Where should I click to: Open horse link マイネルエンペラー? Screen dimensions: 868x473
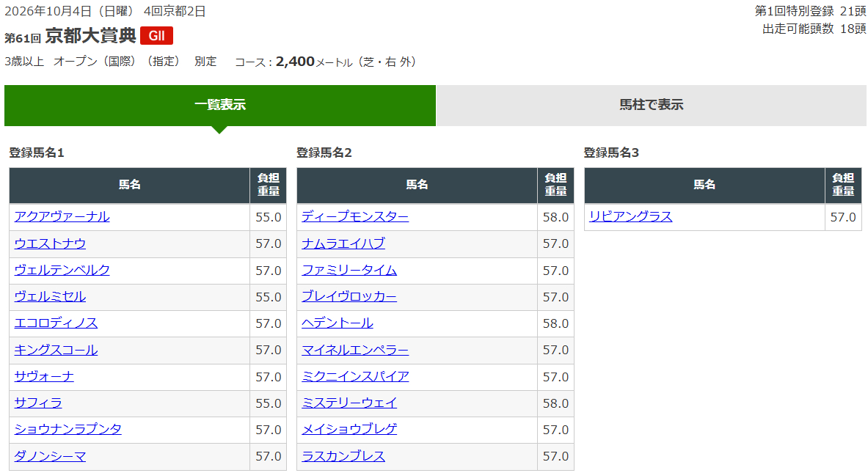coord(355,351)
